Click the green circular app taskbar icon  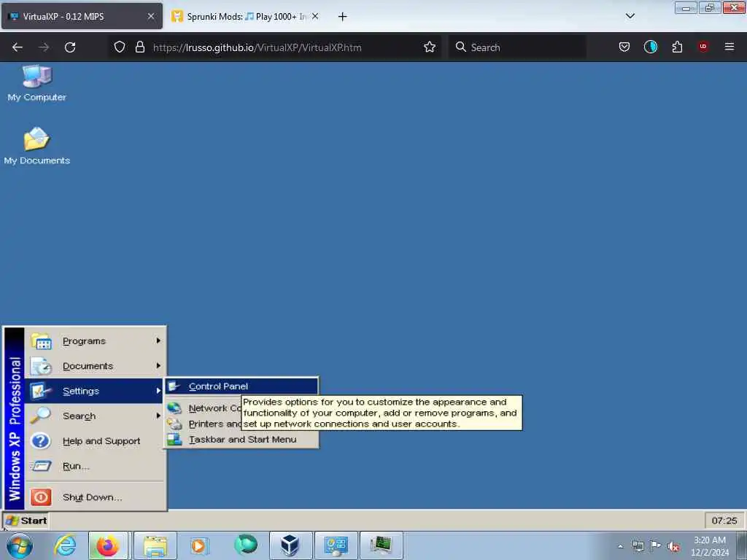(245, 545)
